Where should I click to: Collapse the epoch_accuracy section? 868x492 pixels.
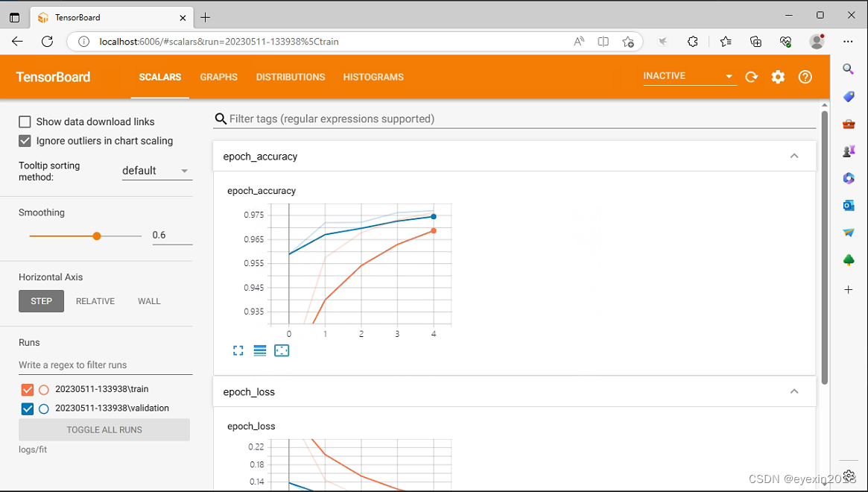pos(794,157)
